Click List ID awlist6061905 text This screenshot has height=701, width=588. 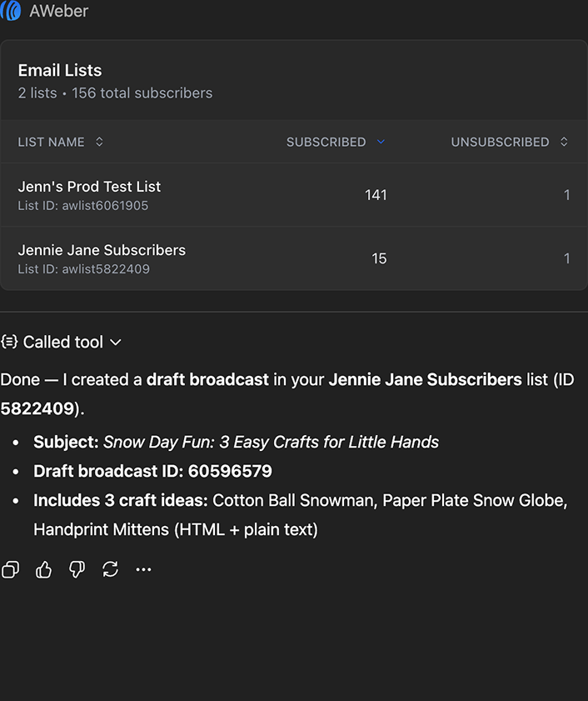[83, 205]
